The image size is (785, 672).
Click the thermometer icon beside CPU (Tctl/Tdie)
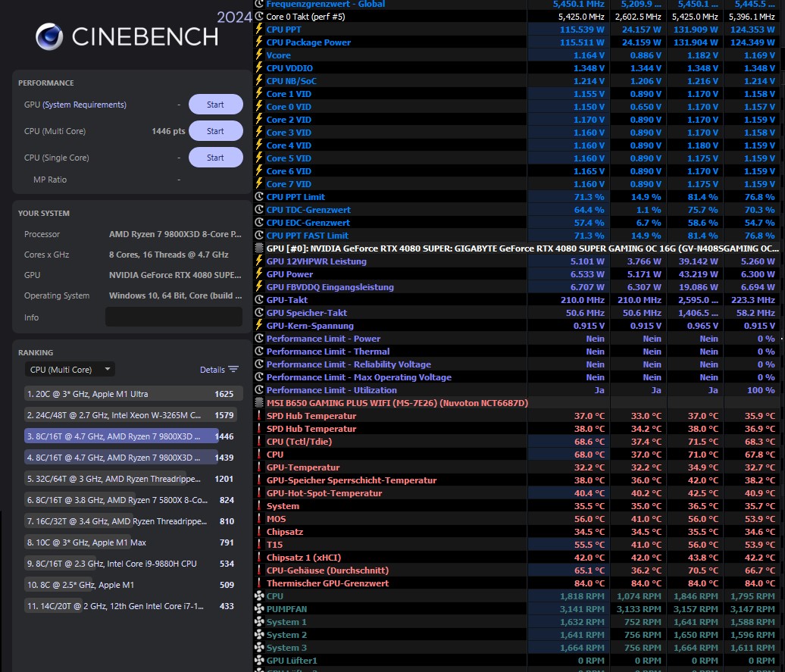click(x=258, y=441)
